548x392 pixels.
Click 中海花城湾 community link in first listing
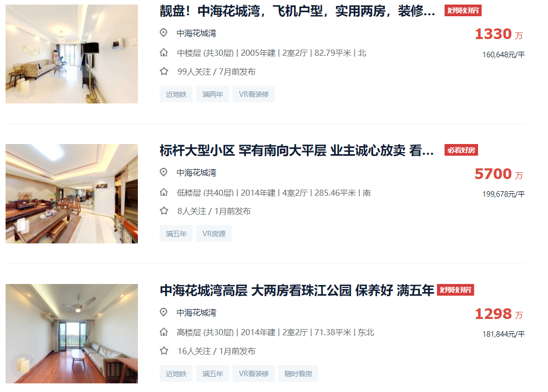point(196,33)
